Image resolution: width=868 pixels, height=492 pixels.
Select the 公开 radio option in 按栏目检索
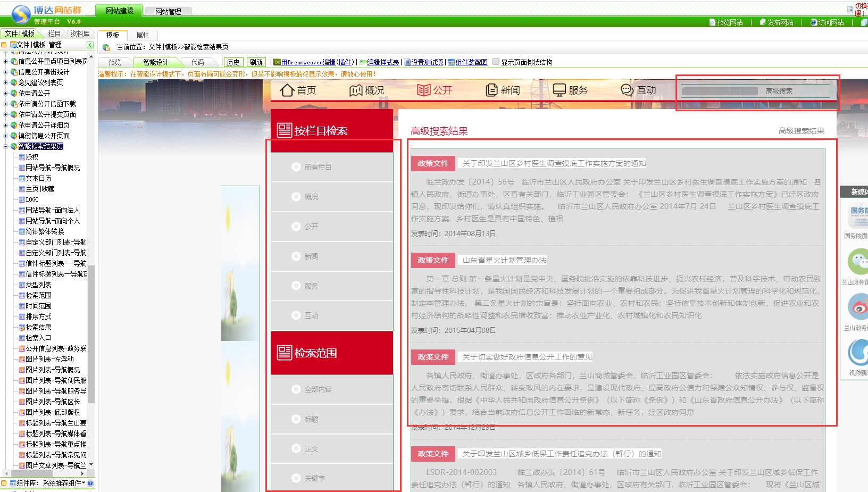pyautogui.click(x=296, y=227)
